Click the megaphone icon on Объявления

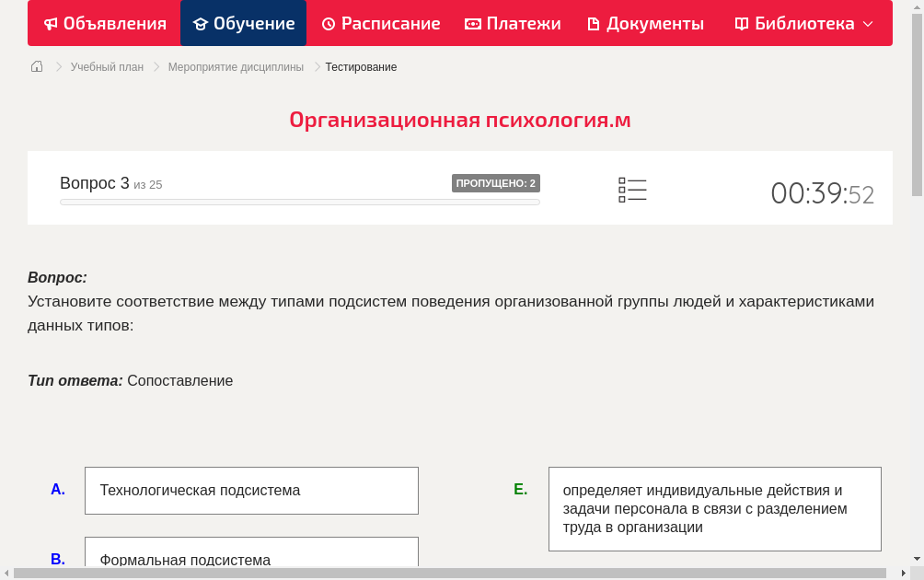[x=51, y=23]
